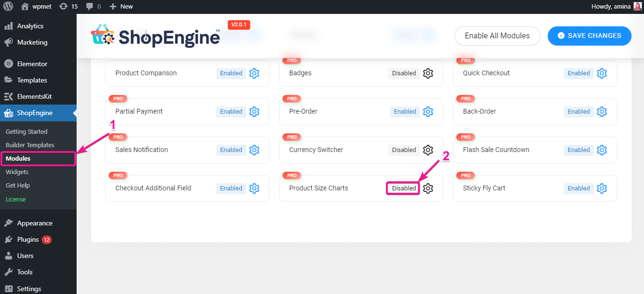Enable the Product Size Charts module

(403, 188)
